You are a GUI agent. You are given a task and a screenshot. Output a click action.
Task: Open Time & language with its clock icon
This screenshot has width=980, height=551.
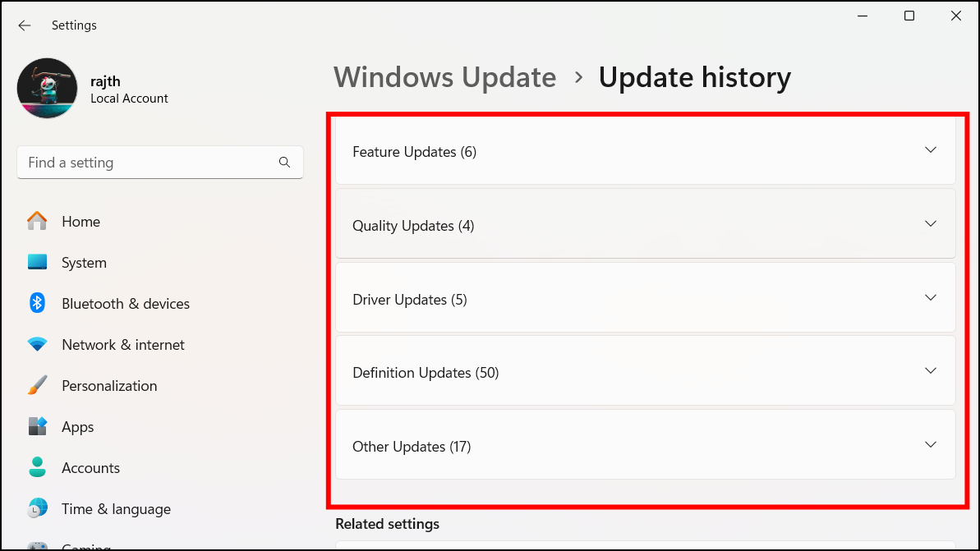(x=37, y=508)
